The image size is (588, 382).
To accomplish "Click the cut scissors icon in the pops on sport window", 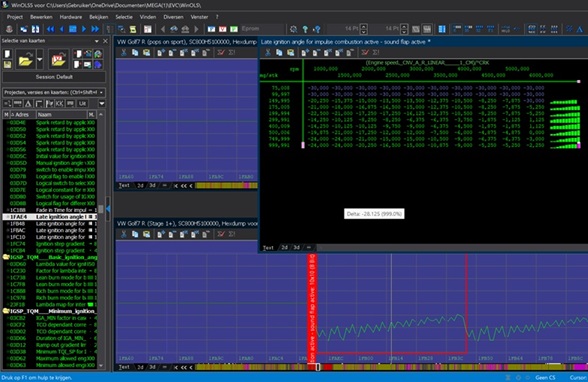I will [x=124, y=52].
